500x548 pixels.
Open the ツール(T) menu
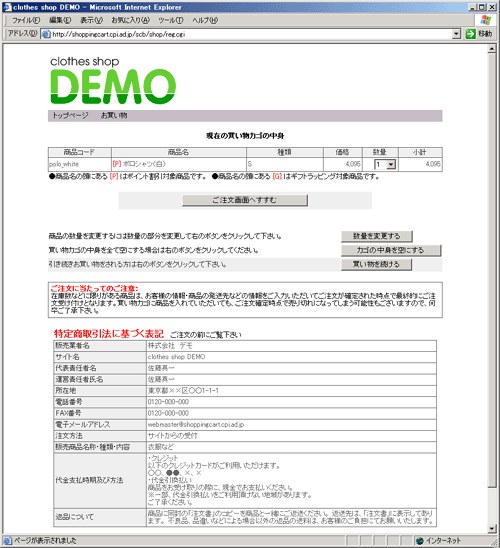pyautogui.click(x=171, y=20)
